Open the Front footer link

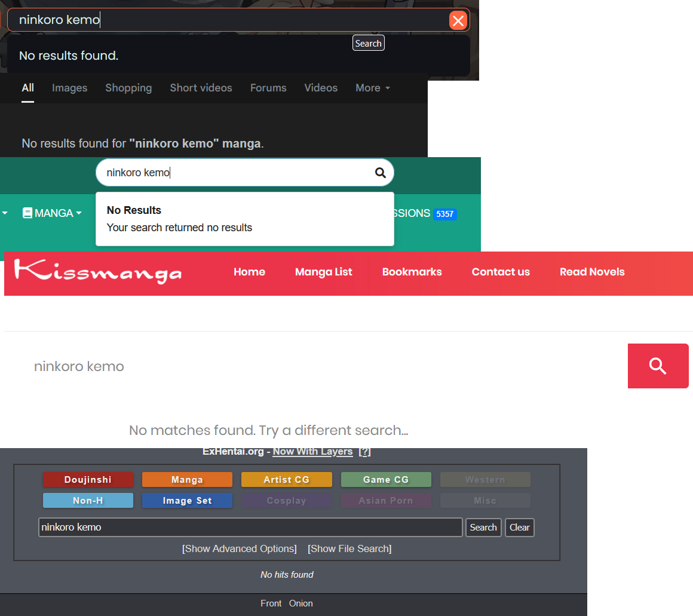271,603
